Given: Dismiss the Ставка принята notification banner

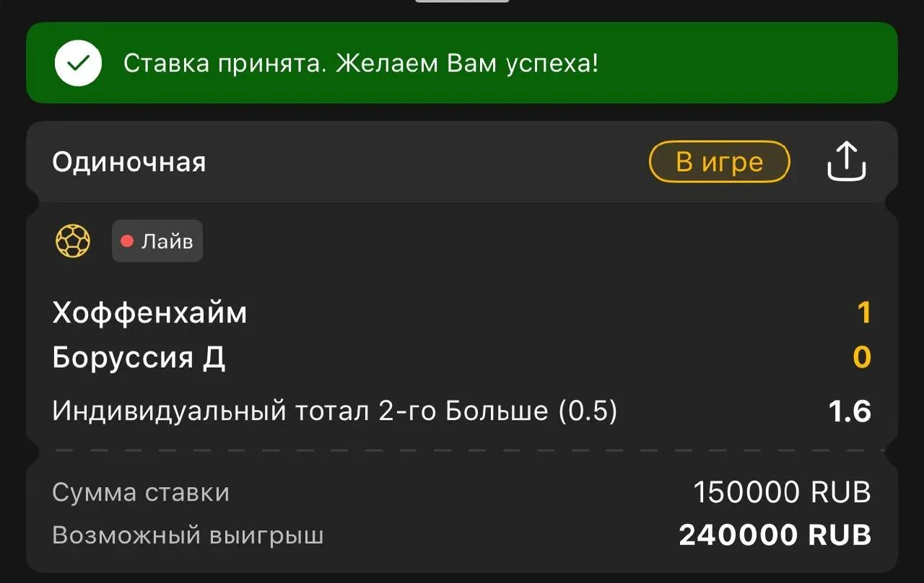Looking at the screenshot, I should (x=462, y=63).
